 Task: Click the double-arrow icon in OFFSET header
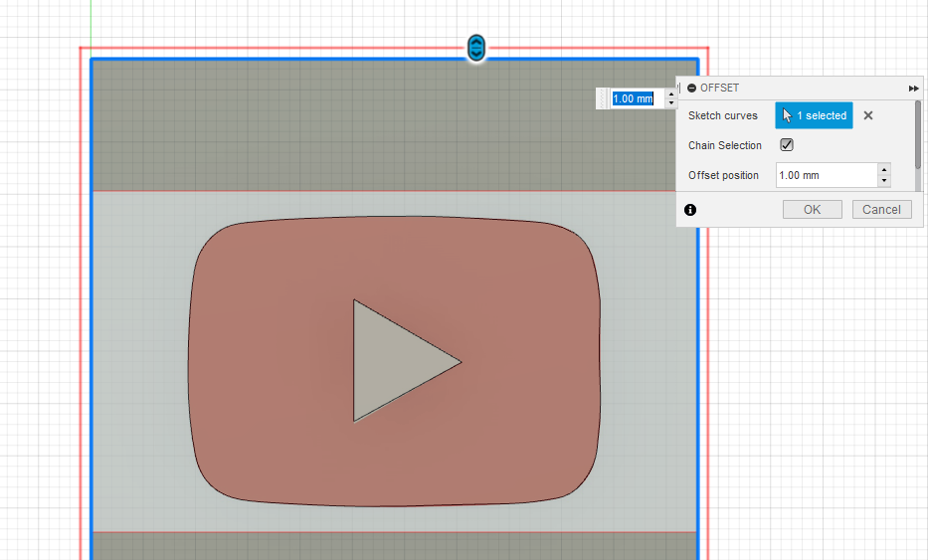[913, 88]
